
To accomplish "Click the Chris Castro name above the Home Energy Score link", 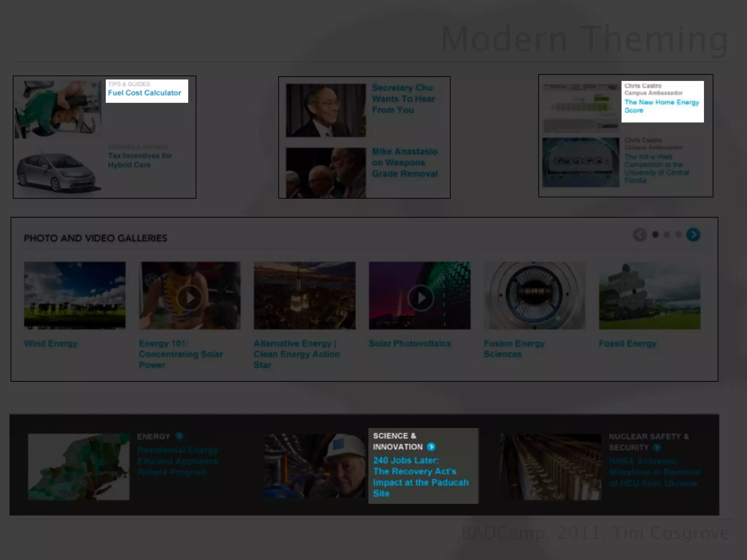I will 643,86.
